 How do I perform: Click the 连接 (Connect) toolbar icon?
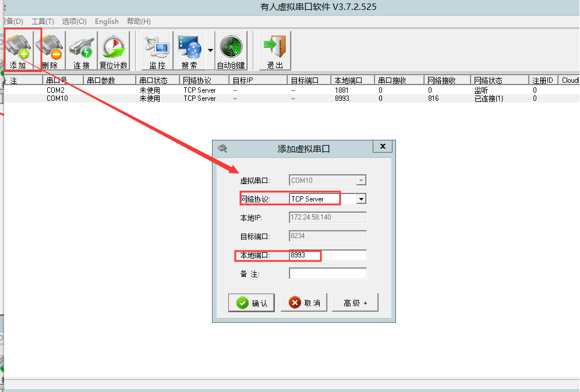tap(82, 51)
